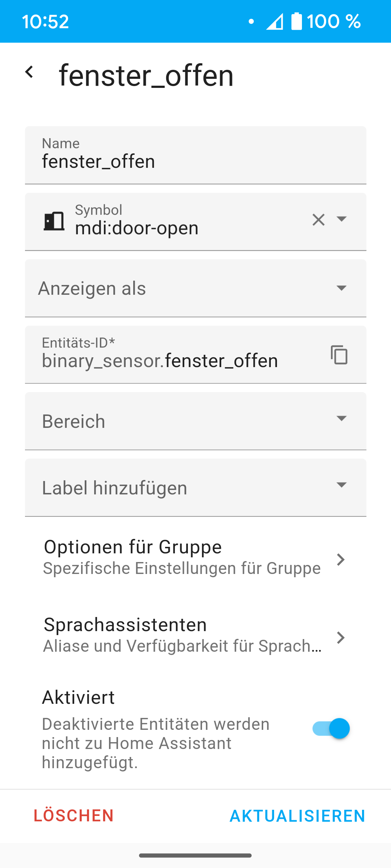Go back using the arrow icon

(x=29, y=72)
